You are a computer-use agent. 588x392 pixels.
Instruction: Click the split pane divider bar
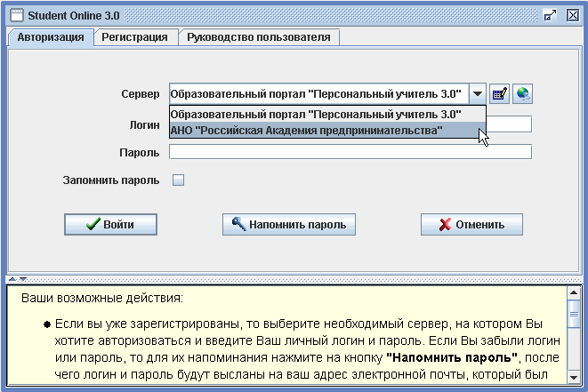click(x=294, y=279)
